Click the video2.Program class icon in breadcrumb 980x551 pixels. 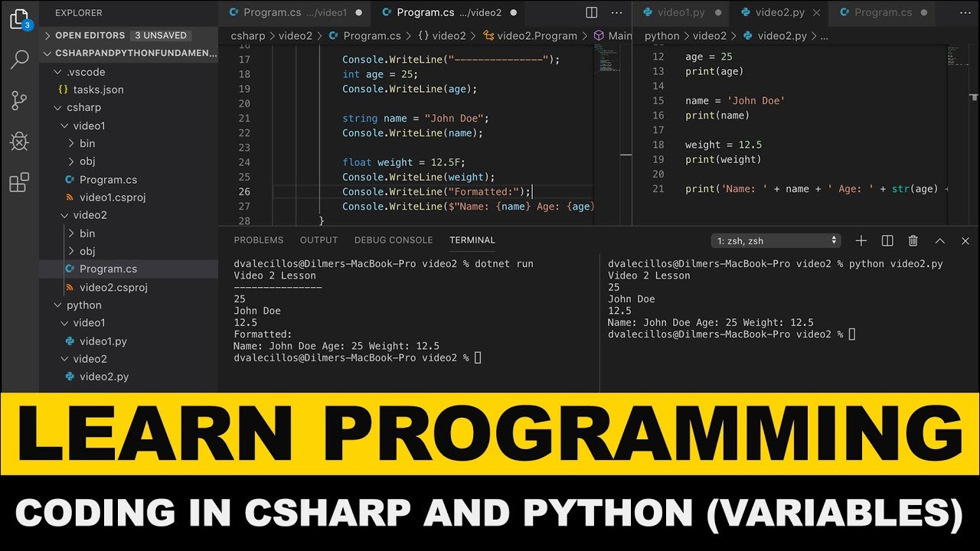coord(488,36)
